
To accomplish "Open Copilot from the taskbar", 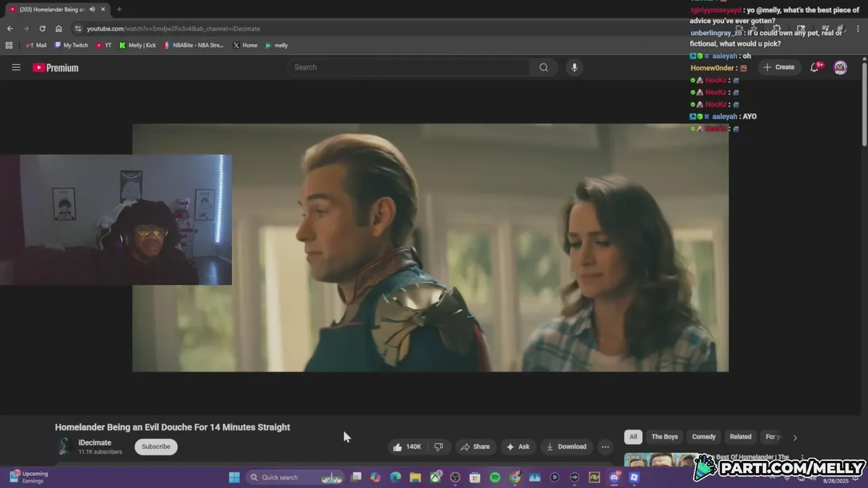I will coord(376,477).
